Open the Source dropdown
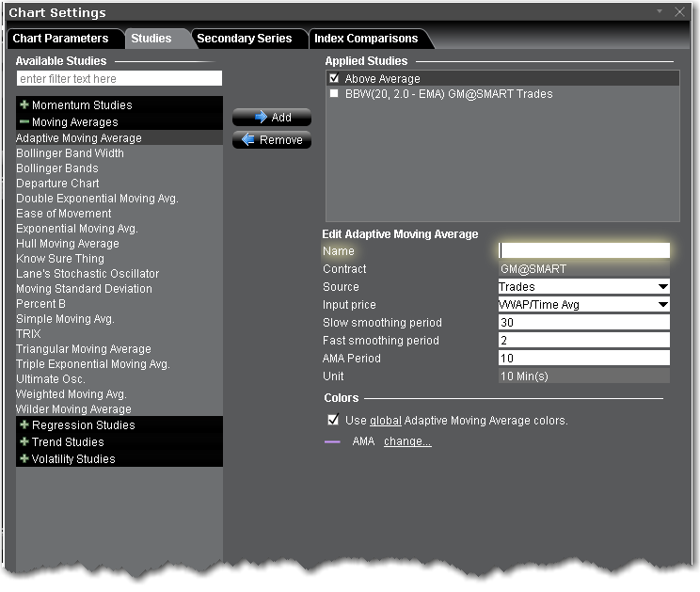700x592 pixels. [663, 287]
